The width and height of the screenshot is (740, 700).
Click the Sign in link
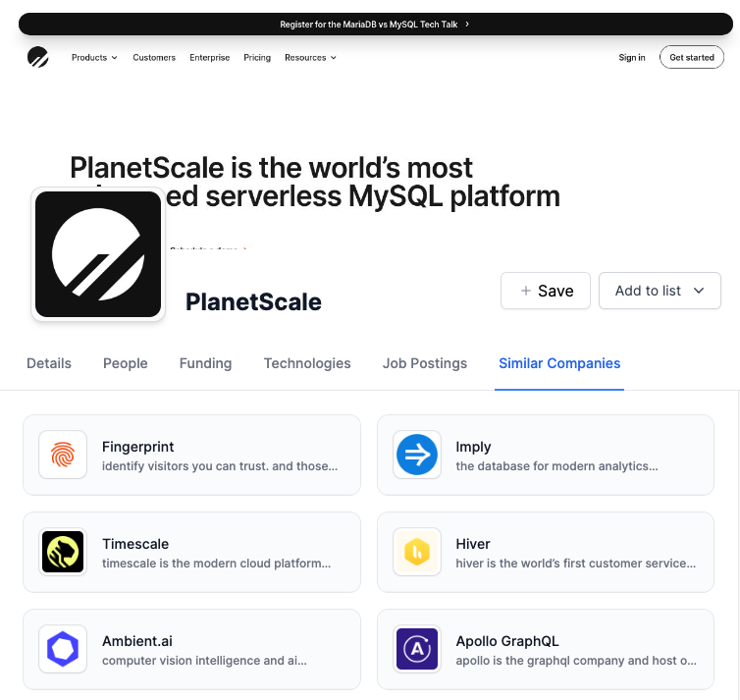click(632, 58)
